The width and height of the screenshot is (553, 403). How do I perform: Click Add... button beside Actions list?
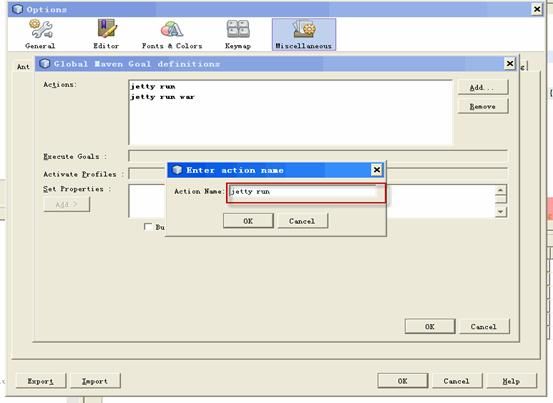pos(483,87)
